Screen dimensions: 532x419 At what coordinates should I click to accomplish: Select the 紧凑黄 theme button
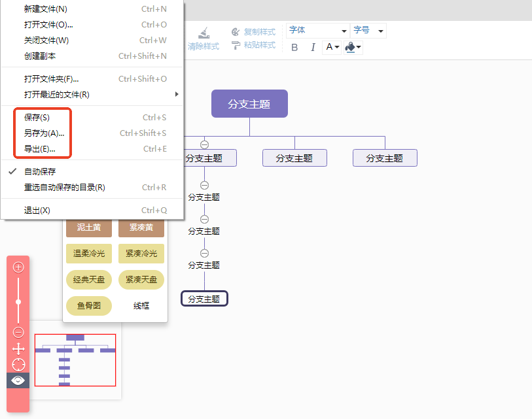141,228
